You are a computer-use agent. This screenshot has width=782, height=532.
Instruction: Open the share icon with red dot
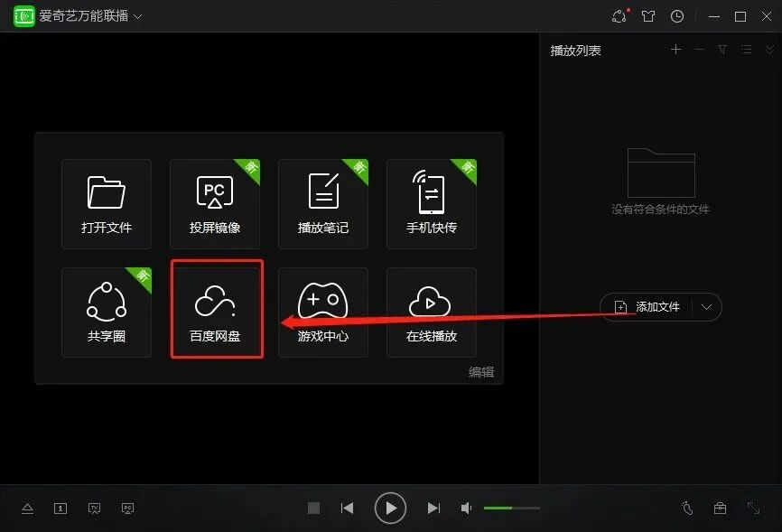point(620,16)
